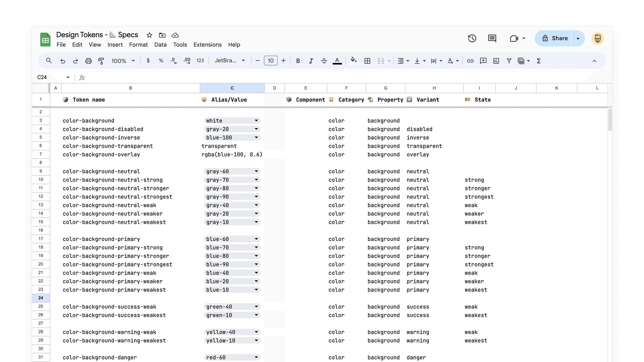
Task: Toggle bold formatting
Action: (x=298, y=61)
